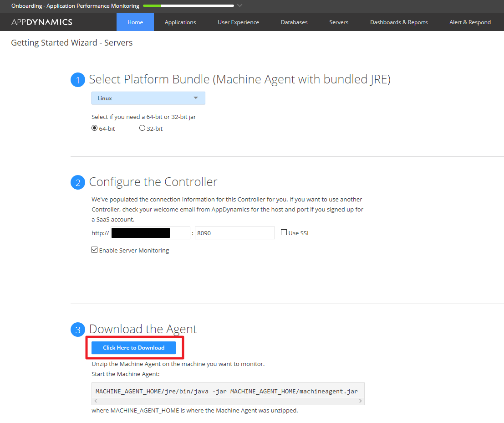The height and width of the screenshot is (423, 504).
Task: Select the 64-bit radio button
Action: pos(94,128)
